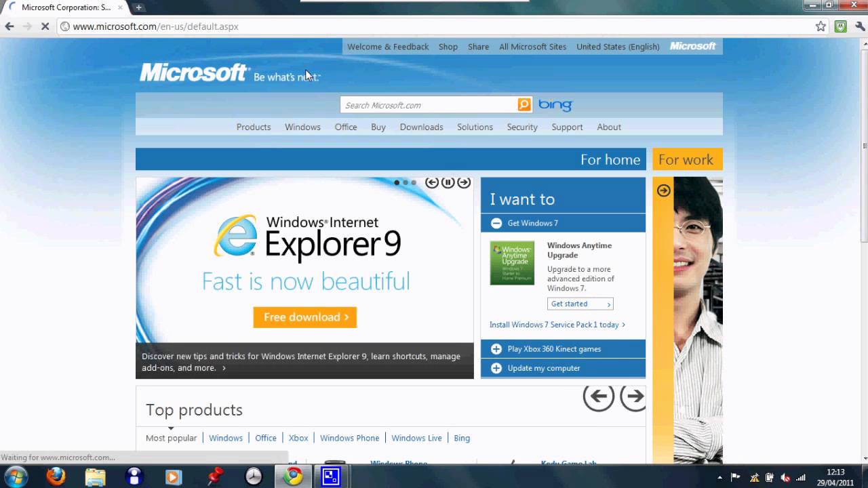Click the red pushpin taskbar icon
Viewport: 868px width, 488px height.
216,476
